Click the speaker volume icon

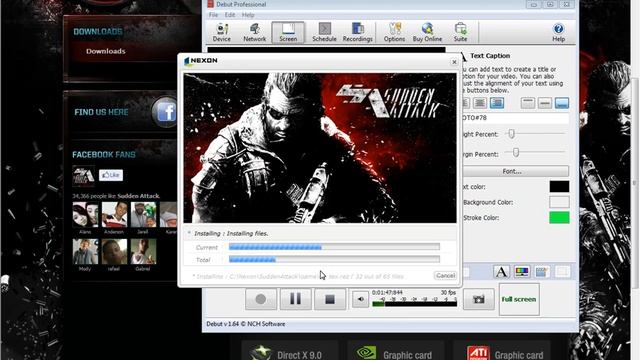coord(360,299)
